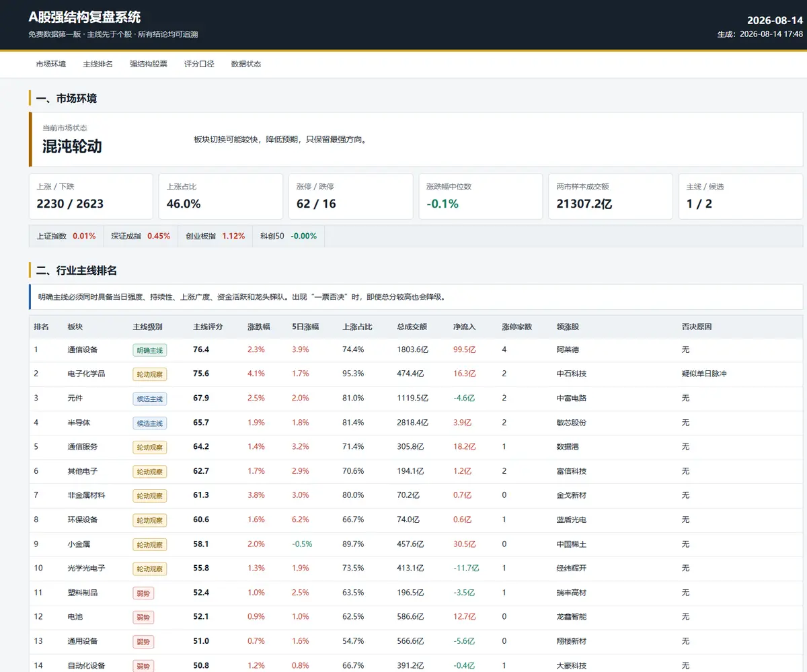
Task: Open the 市场环境 navigation tab
Action: 51,65
